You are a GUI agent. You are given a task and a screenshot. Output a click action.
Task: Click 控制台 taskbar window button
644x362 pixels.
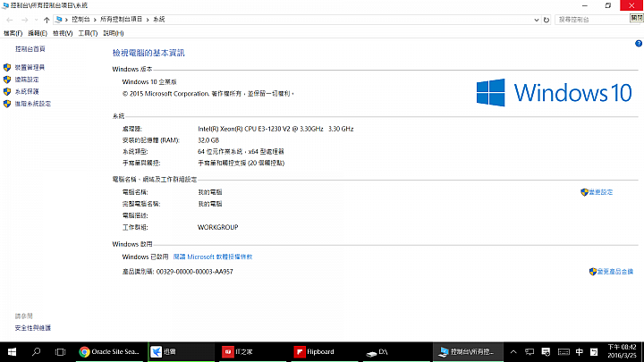(468, 352)
